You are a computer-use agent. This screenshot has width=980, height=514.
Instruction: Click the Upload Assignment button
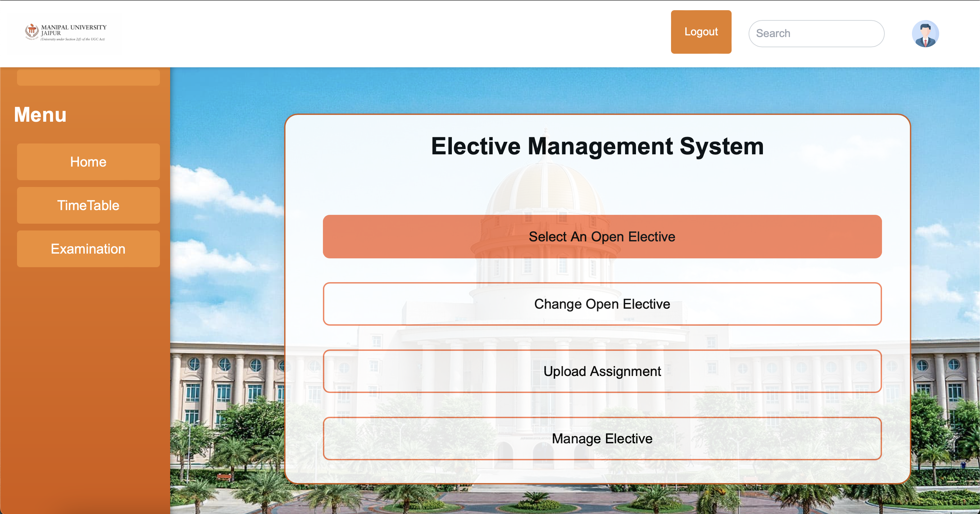602,371
